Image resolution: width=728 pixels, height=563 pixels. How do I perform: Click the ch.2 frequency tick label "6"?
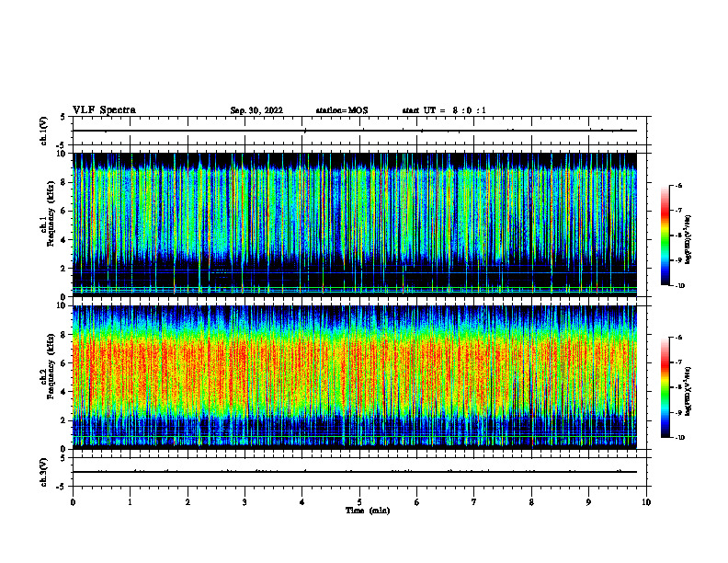tap(64, 363)
